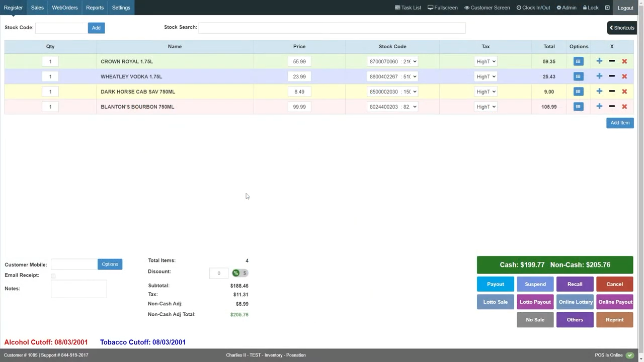Open stock code dropdown for BLANTON'S BOURBON
The width and height of the screenshot is (644, 362).
392,107
